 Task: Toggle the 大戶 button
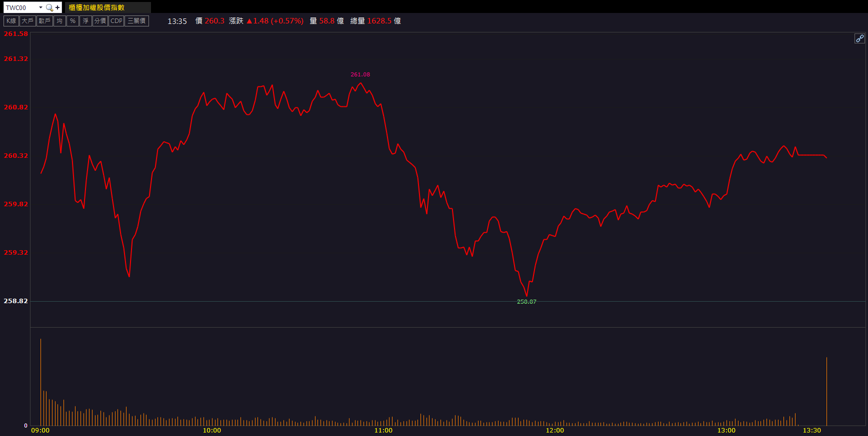(27, 21)
